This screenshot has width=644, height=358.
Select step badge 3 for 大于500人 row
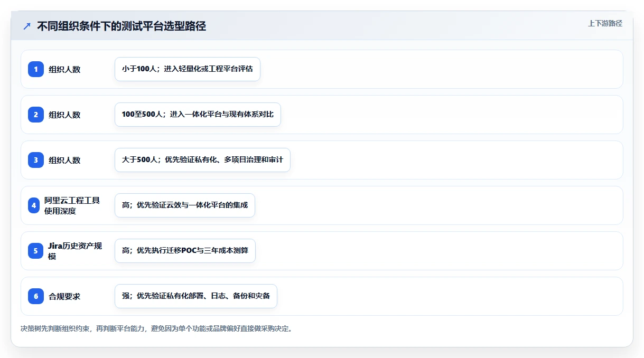[x=36, y=160]
